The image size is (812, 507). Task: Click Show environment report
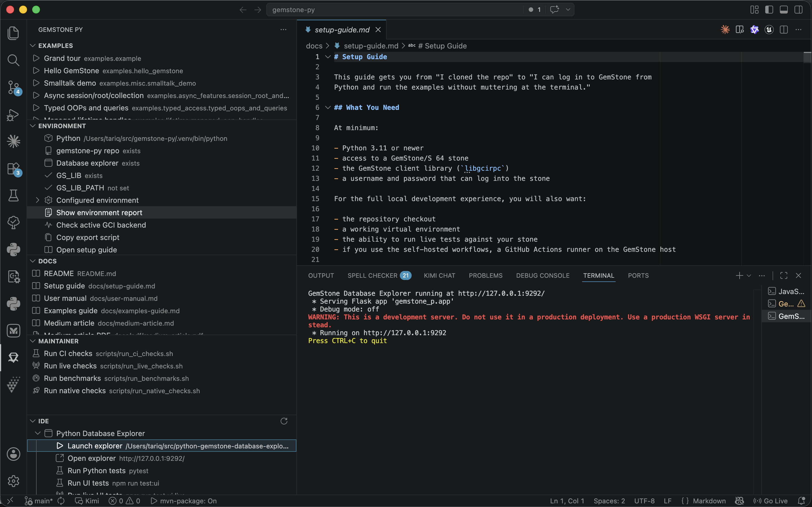point(162,212)
